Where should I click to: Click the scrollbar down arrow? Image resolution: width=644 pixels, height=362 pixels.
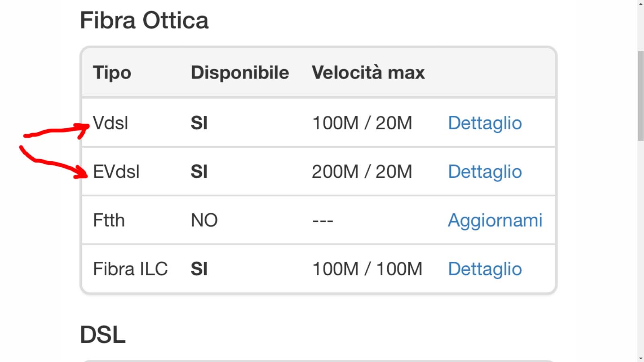[x=640, y=358]
